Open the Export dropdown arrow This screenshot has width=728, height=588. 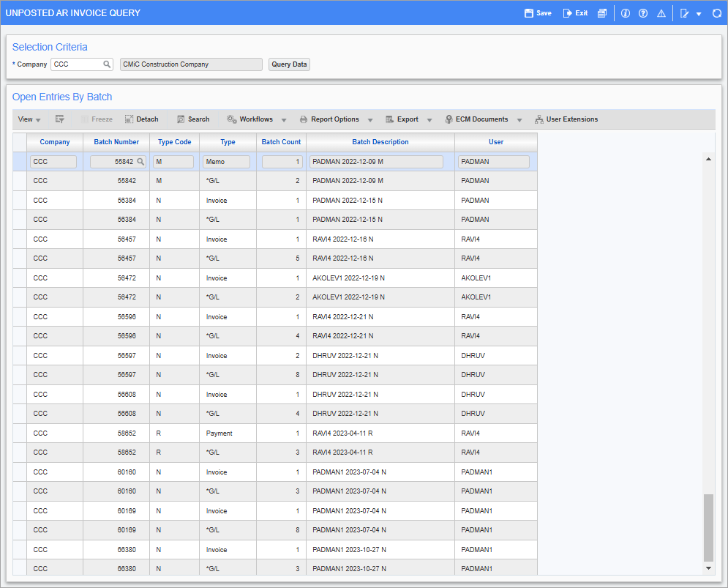tap(429, 119)
